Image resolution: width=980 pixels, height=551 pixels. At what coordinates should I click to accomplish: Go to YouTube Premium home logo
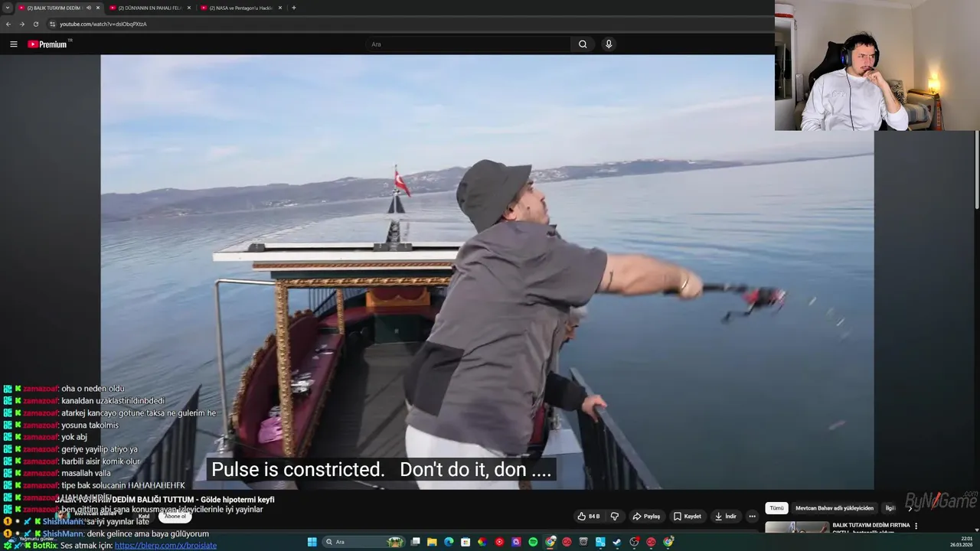pos(48,44)
